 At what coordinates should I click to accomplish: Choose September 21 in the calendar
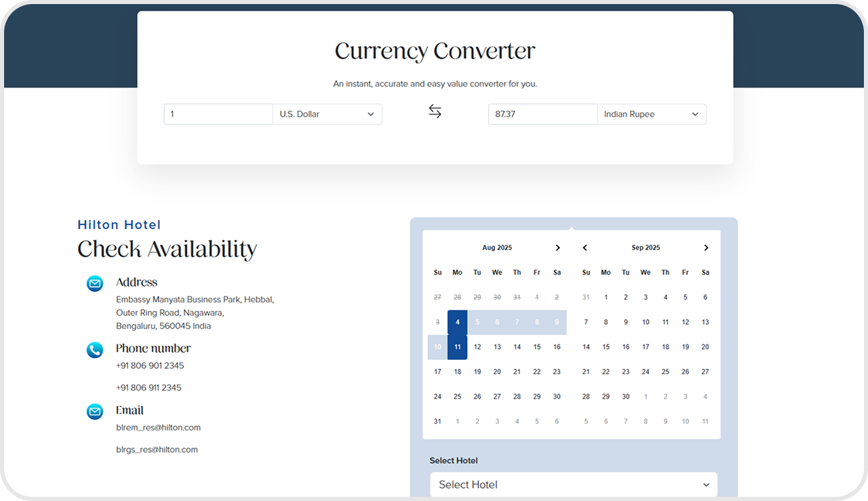586,372
